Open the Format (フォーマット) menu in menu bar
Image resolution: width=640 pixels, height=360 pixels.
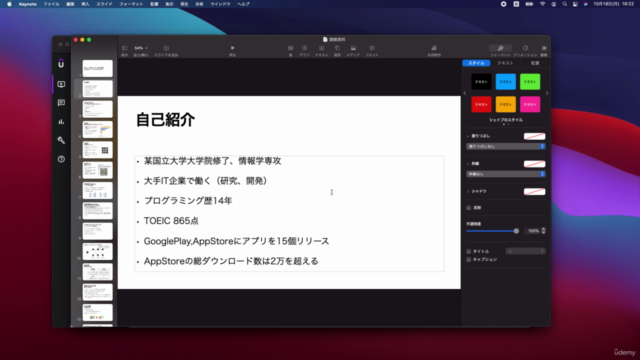(x=131, y=4)
